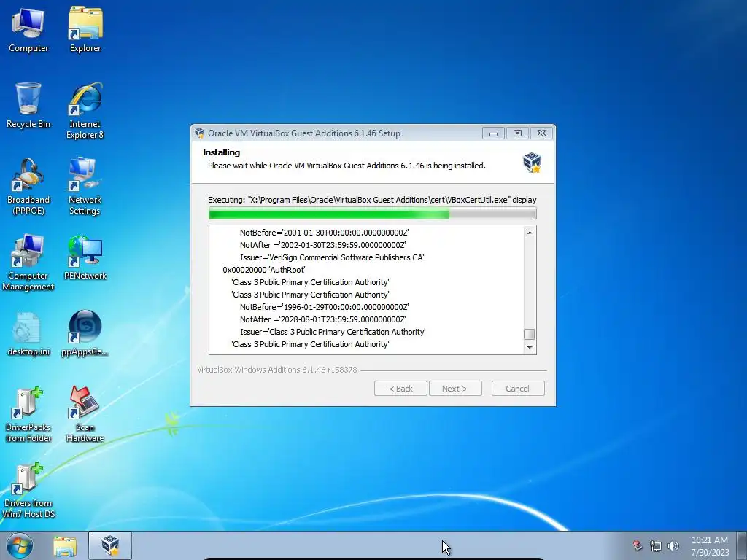Click the log scrollbar down arrow
The height and width of the screenshot is (560, 747).
[530, 348]
